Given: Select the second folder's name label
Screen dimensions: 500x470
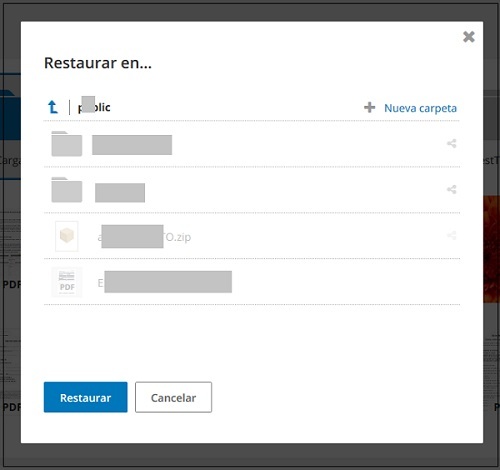Looking at the screenshot, I should click(x=120, y=193).
